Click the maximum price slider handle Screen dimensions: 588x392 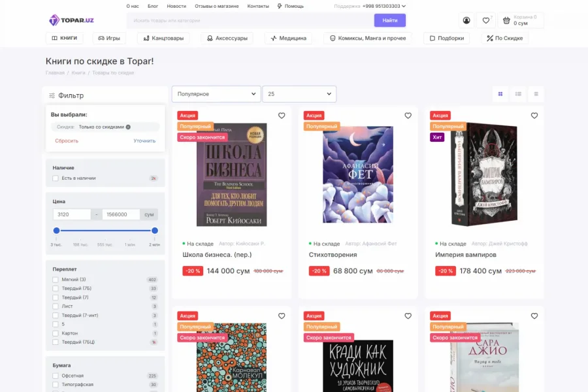(154, 231)
